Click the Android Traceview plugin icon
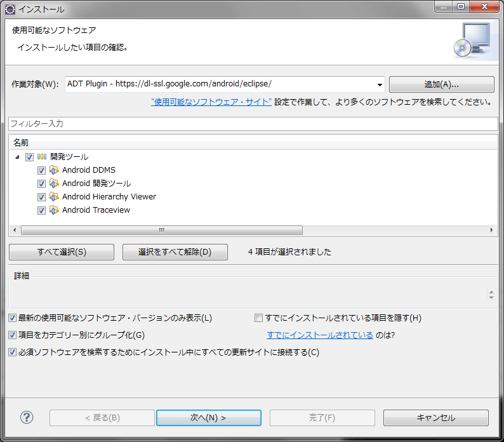 click(x=54, y=210)
